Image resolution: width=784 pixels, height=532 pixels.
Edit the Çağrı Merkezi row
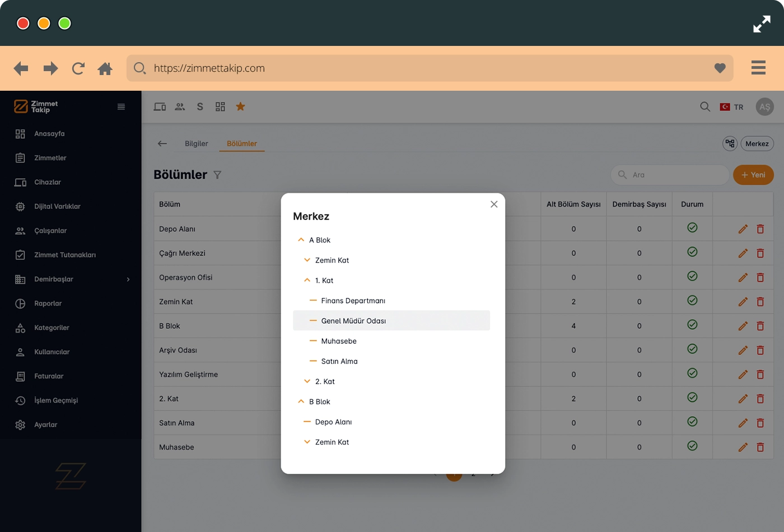tap(743, 253)
